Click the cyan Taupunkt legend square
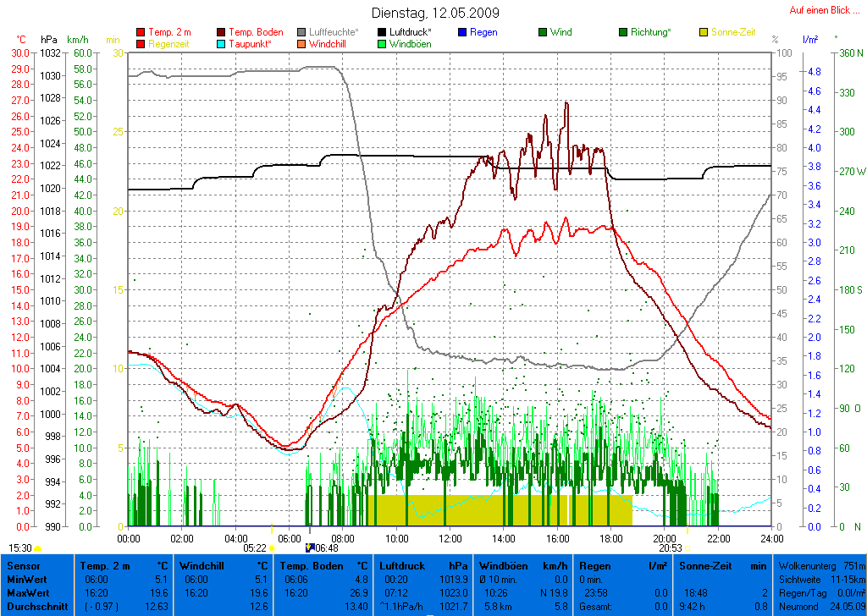867x616 pixels. point(222,44)
